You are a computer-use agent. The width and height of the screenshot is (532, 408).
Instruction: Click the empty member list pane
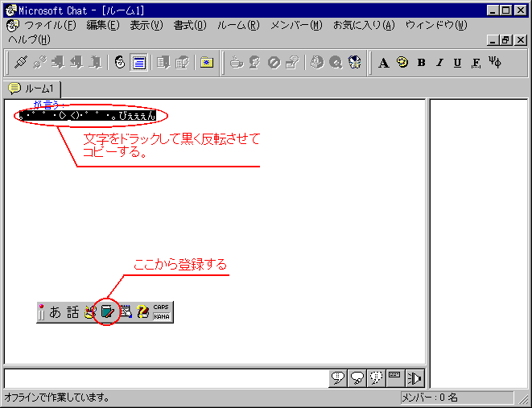point(479,244)
